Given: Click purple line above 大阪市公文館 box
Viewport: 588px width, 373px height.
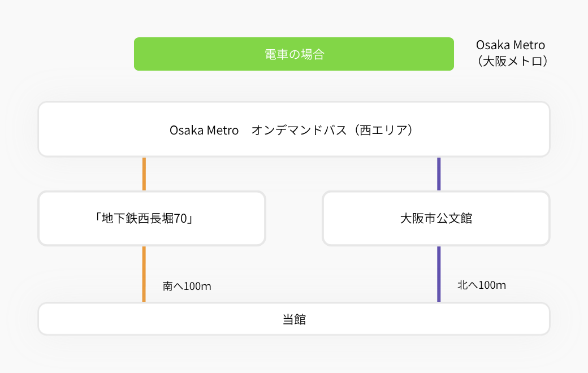Looking at the screenshot, I should (x=439, y=174).
